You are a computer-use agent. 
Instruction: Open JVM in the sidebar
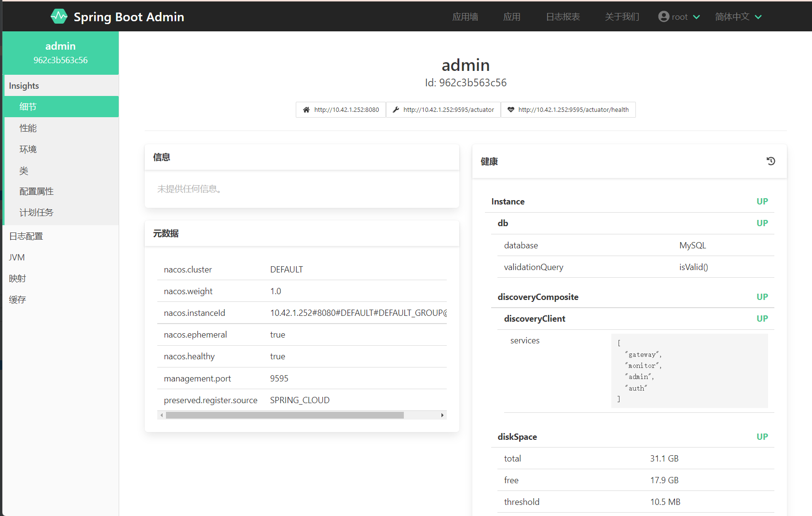(x=17, y=258)
